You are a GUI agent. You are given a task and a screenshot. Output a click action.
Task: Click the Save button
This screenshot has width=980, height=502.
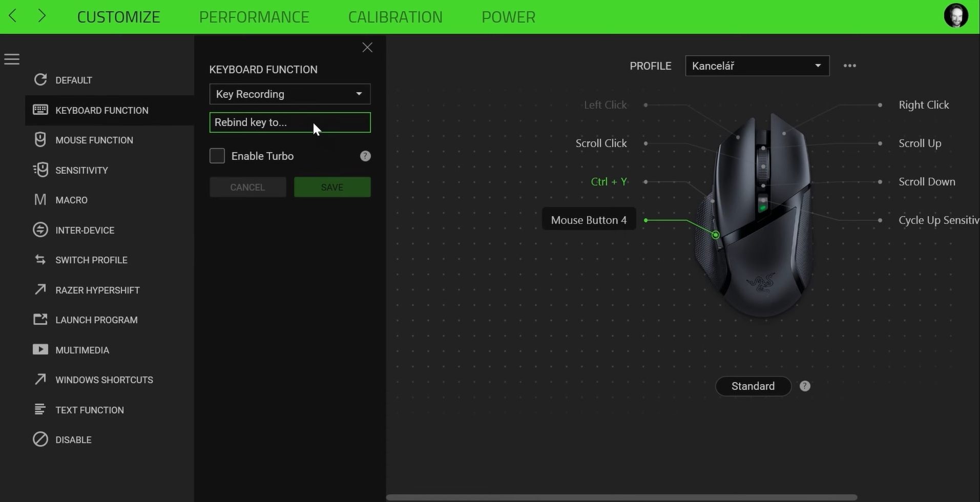[332, 187]
